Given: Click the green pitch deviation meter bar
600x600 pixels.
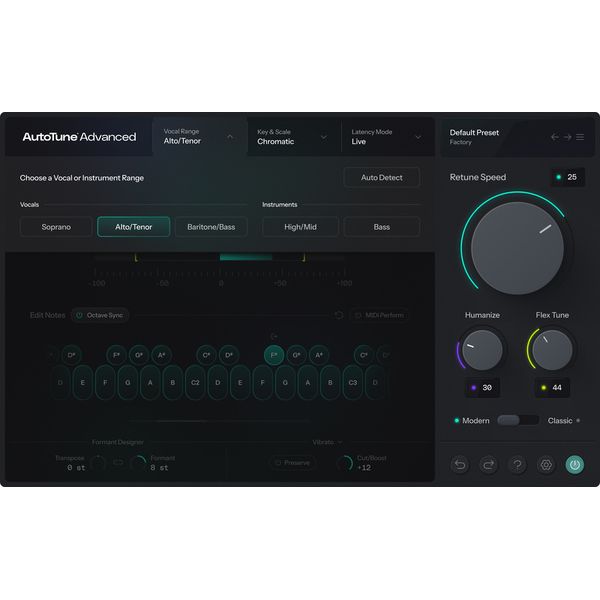Looking at the screenshot, I should tap(246, 258).
